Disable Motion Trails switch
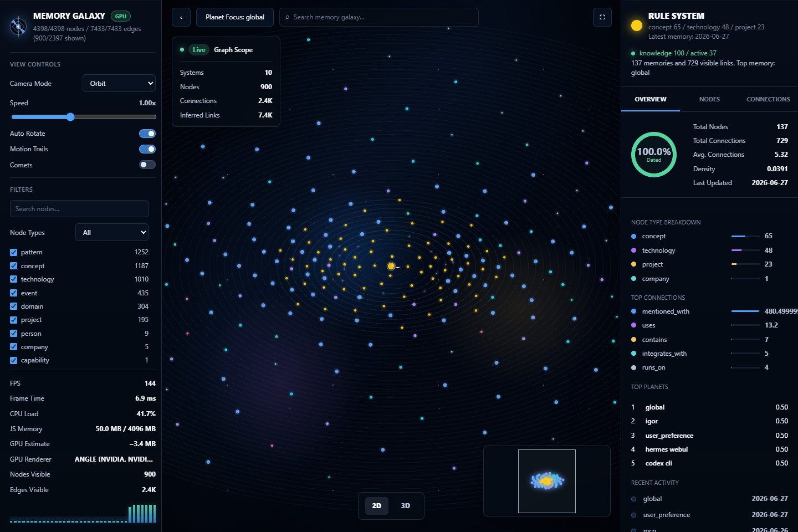Viewport: 798px width, 532px height. [147, 149]
